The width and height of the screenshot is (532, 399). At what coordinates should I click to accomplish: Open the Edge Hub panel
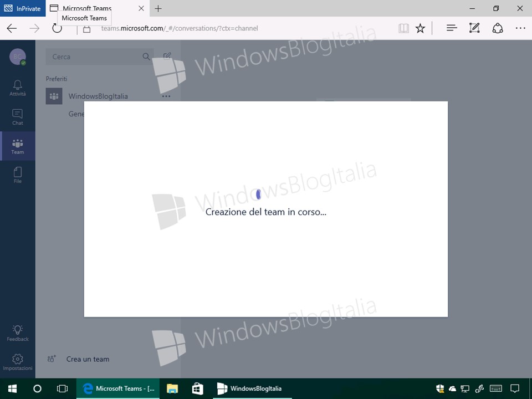[x=452, y=28]
